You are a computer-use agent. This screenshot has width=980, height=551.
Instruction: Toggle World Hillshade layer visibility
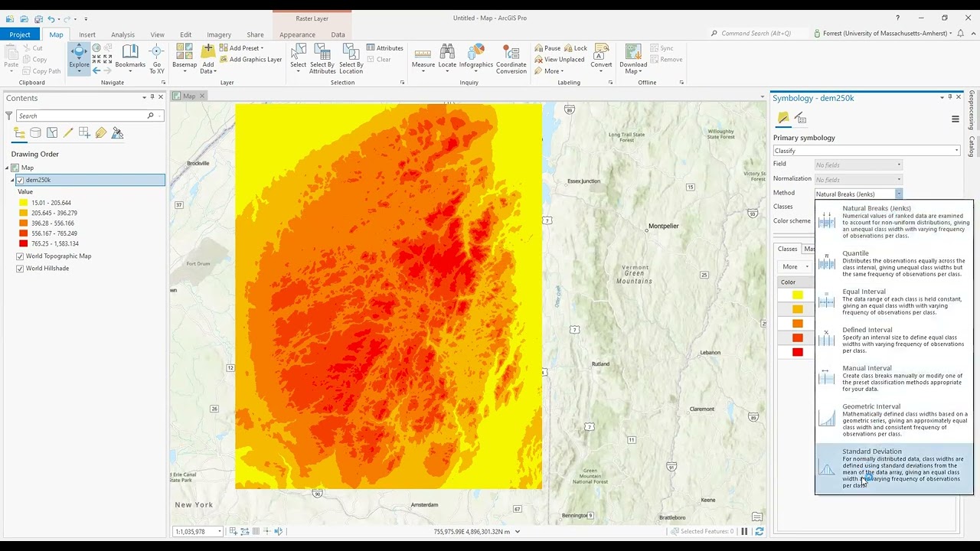point(20,269)
